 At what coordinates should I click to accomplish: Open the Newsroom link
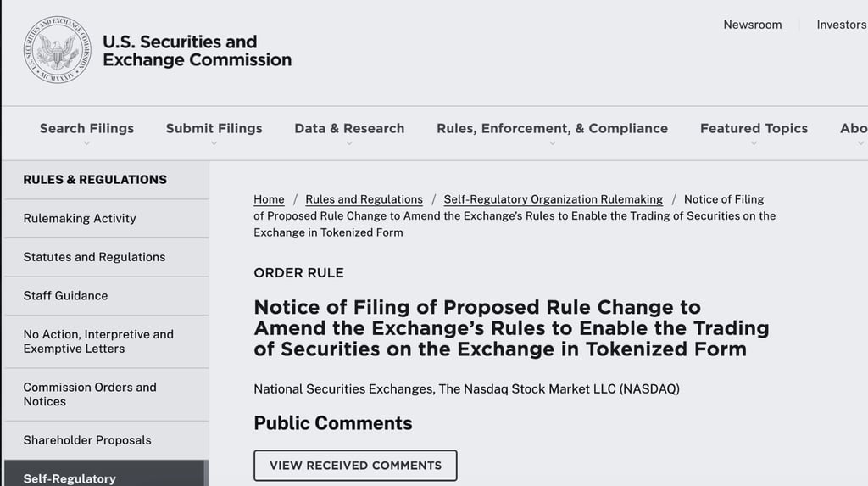[752, 25]
